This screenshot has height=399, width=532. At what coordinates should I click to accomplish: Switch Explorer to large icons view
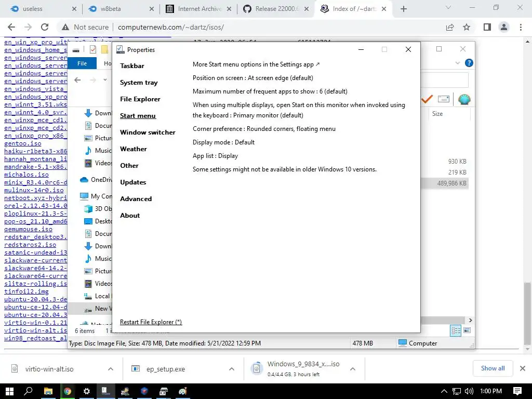point(467,330)
